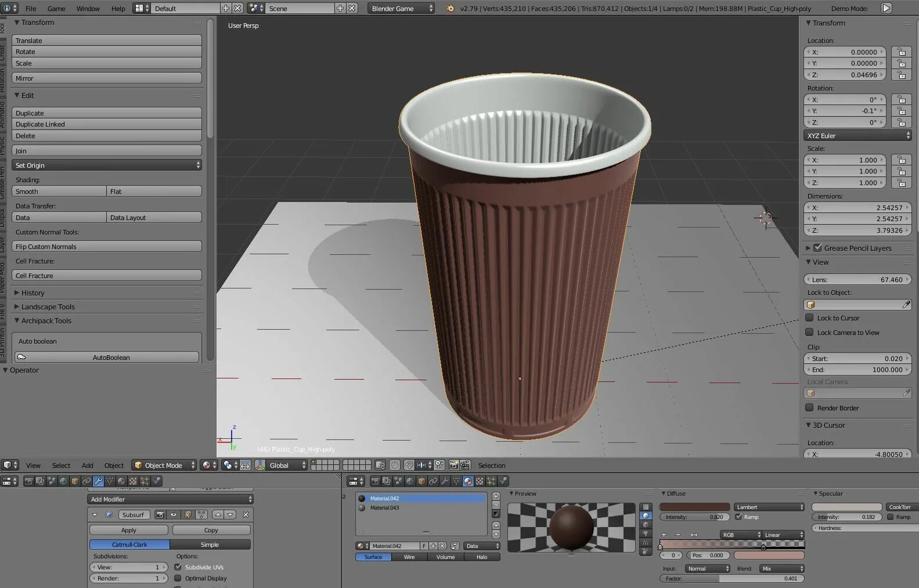The image size is (919, 588).
Task: Click Apply on the Subsurf modifier
Action: (129, 531)
